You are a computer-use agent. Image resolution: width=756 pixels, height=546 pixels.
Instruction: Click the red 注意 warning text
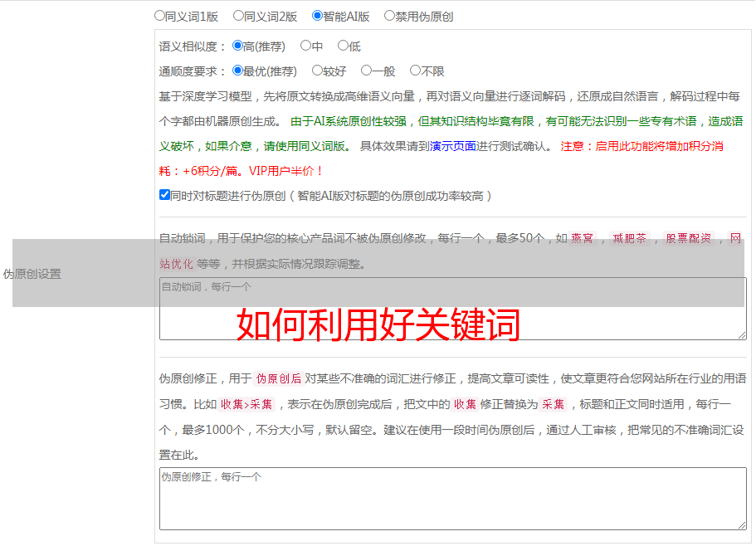641,146
